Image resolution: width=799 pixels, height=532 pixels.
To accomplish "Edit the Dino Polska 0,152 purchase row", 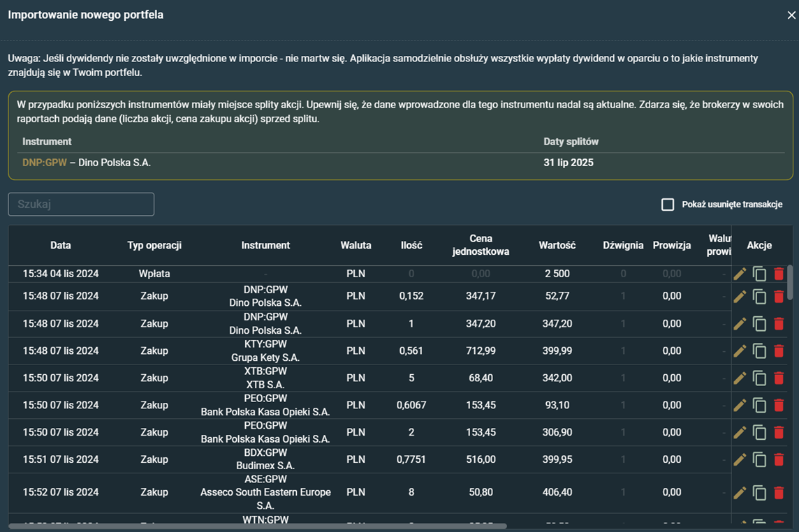I will (x=740, y=296).
